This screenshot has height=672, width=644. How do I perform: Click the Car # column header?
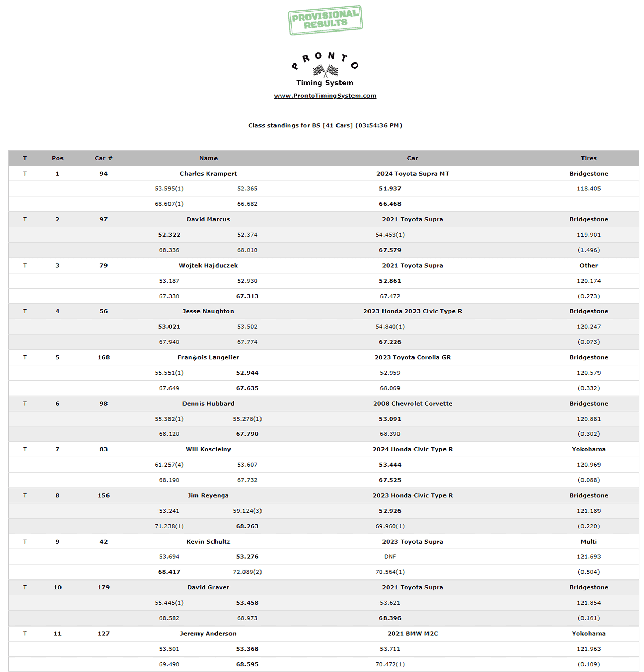(103, 158)
